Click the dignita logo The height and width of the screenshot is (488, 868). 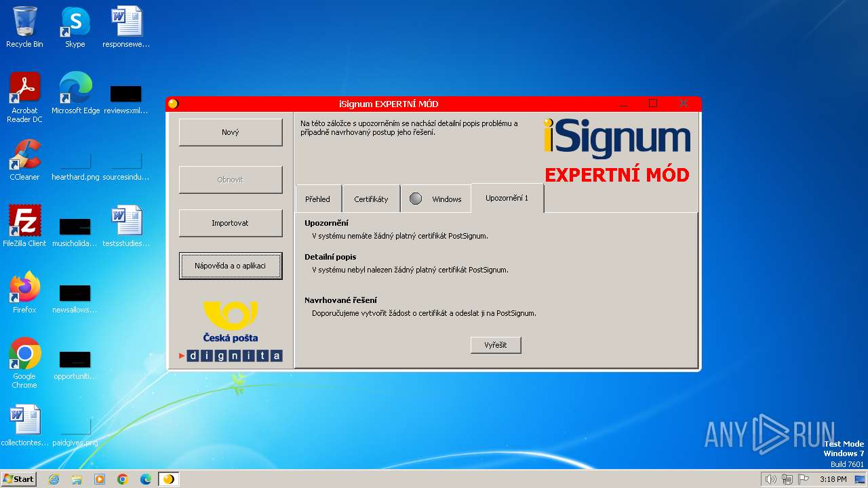(231, 356)
